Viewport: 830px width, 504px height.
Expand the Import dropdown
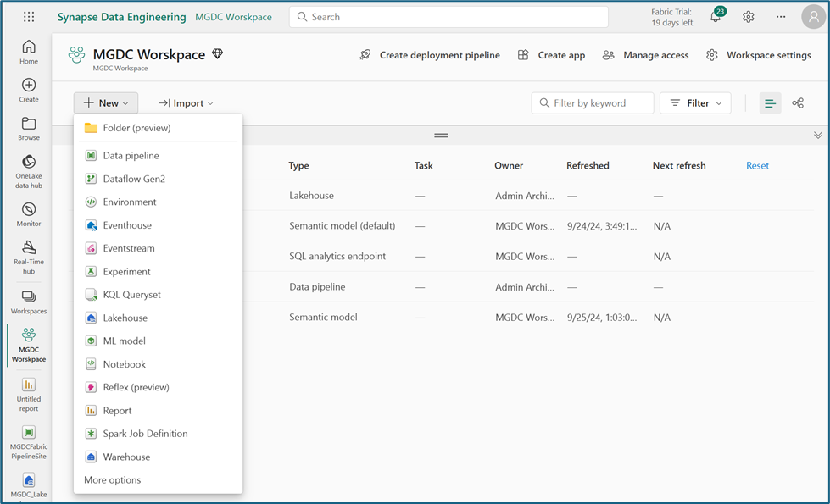[x=186, y=103]
